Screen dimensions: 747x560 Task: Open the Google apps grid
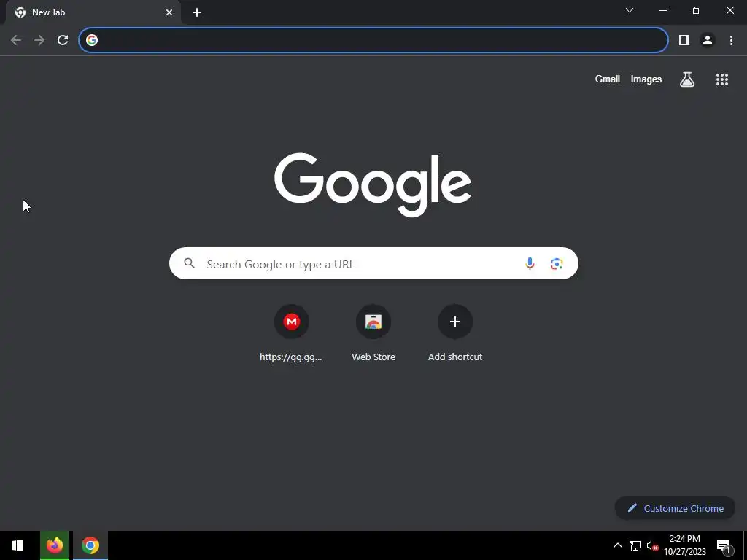[721, 79]
